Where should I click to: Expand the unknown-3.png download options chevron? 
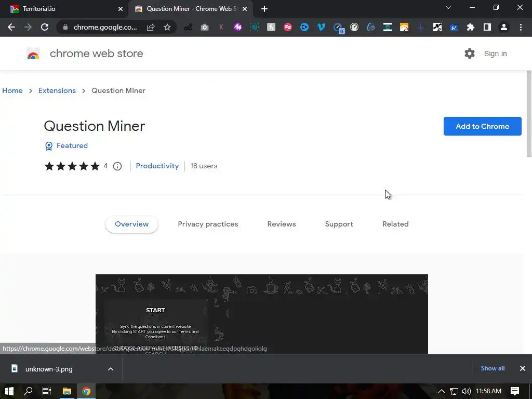click(111, 369)
